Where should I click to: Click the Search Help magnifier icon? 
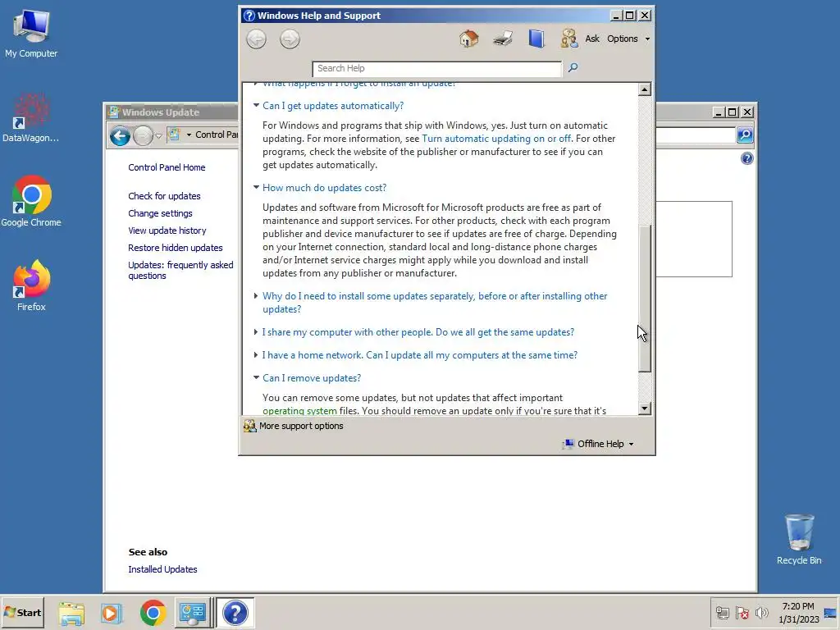click(x=573, y=67)
